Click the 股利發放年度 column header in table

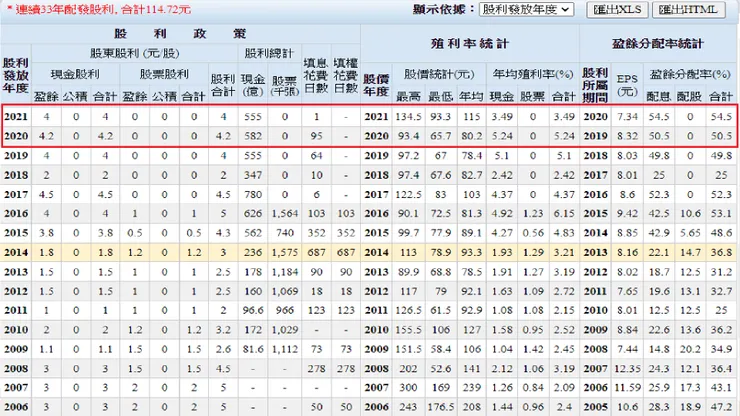click(16, 75)
